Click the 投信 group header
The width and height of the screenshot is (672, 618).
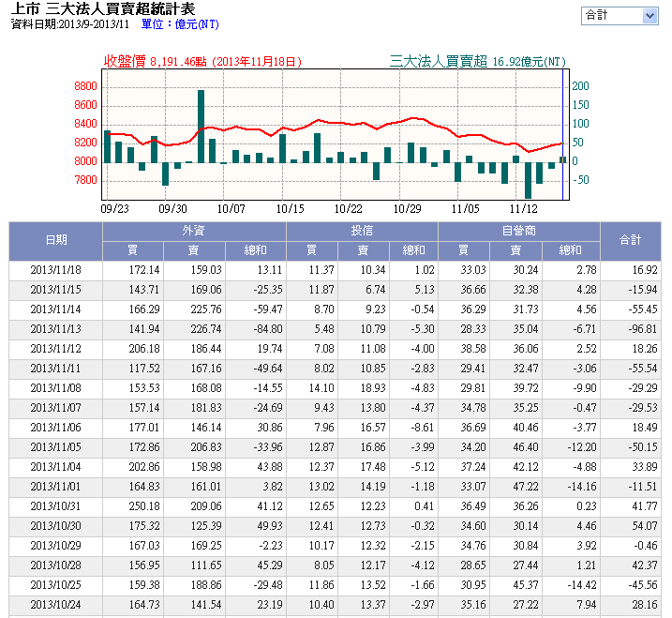362,232
